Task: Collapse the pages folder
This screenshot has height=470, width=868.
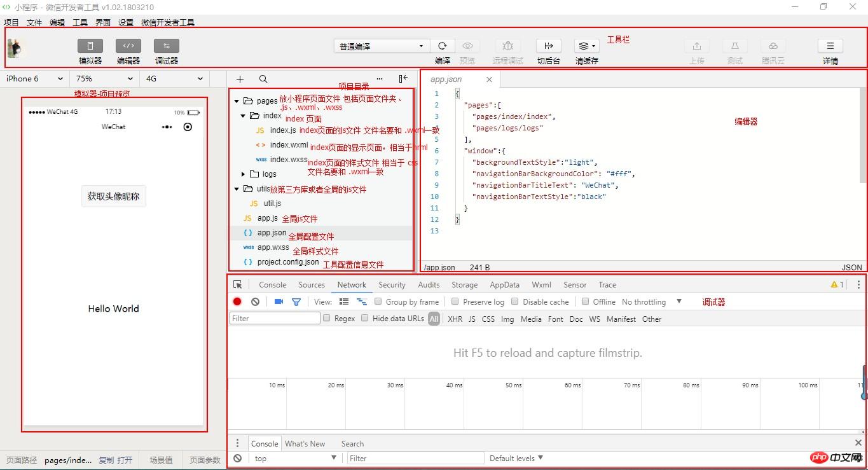Action: 237,101
